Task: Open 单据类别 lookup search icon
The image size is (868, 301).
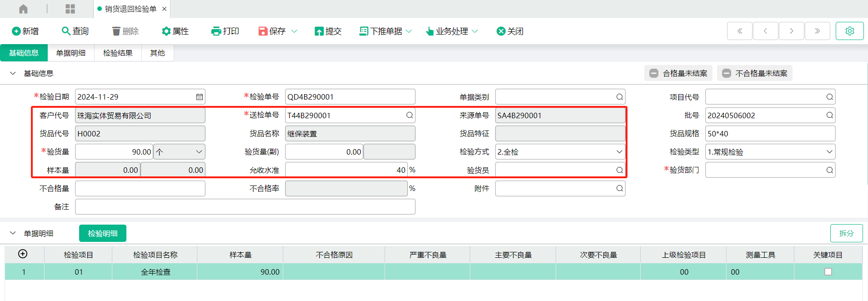Action: pos(619,97)
